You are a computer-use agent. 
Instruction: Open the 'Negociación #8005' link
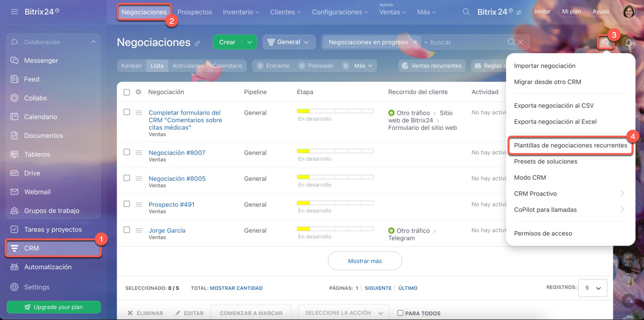pos(177,178)
